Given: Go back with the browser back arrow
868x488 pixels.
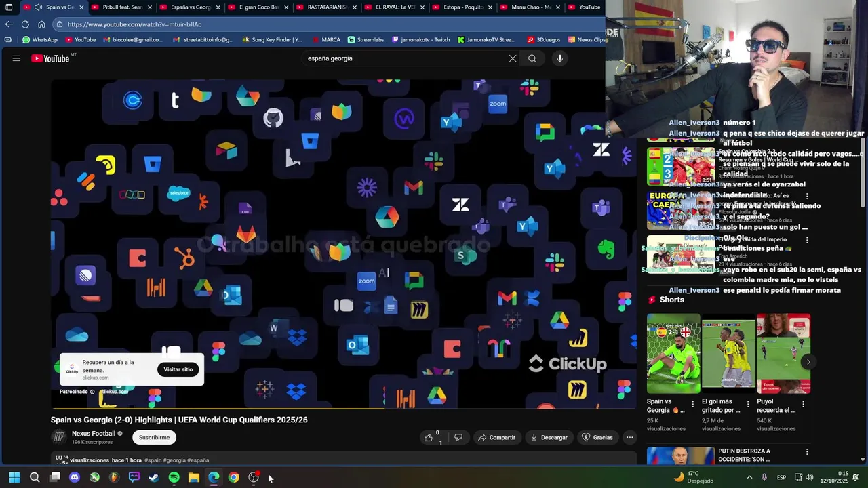Looking at the screenshot, I should 9,24.
